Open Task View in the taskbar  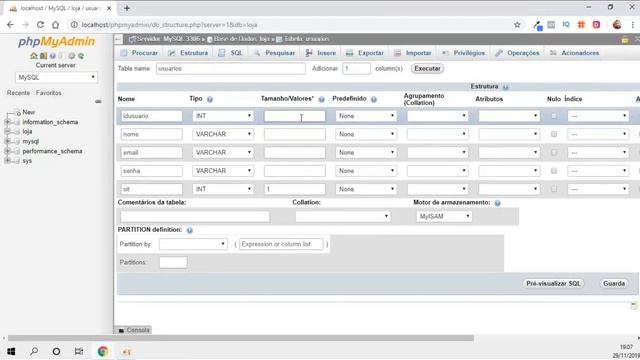79,351
